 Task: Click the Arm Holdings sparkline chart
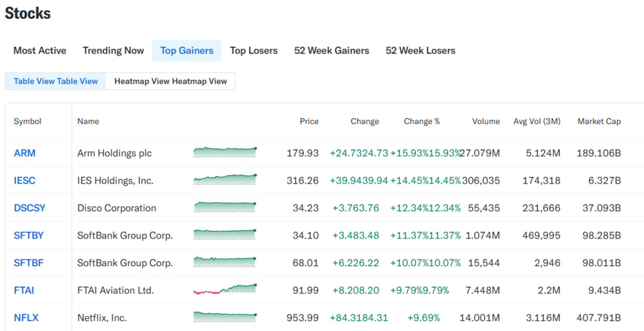click(225, 152)
